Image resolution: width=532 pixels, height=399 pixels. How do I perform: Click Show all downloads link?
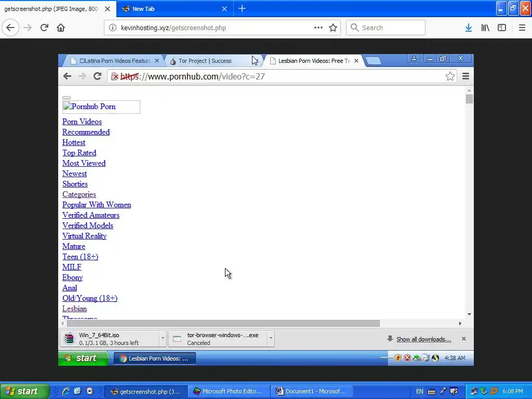[x=424, y=339]
